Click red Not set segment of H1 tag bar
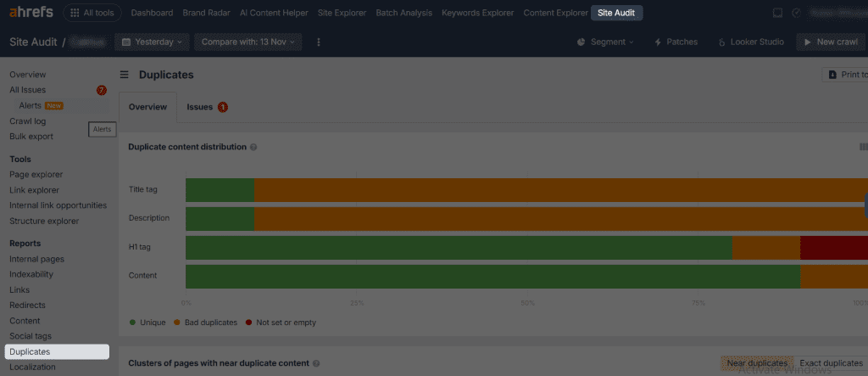 (x=834, y=247)
